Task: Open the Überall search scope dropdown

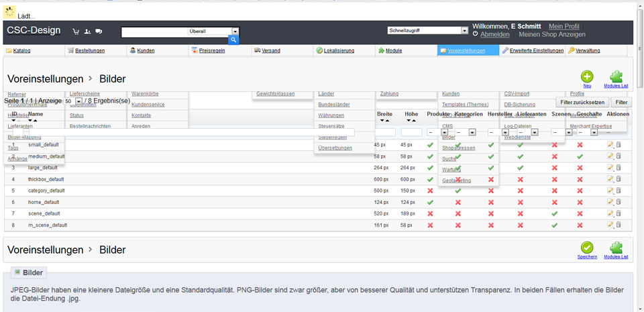Action: coord(213,31)
